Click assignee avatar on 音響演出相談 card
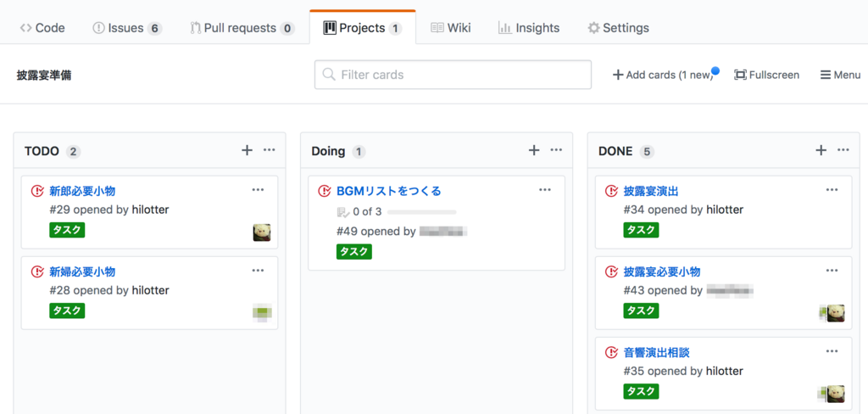The width and height of the screenshot is (868, 414). (835, 394)
